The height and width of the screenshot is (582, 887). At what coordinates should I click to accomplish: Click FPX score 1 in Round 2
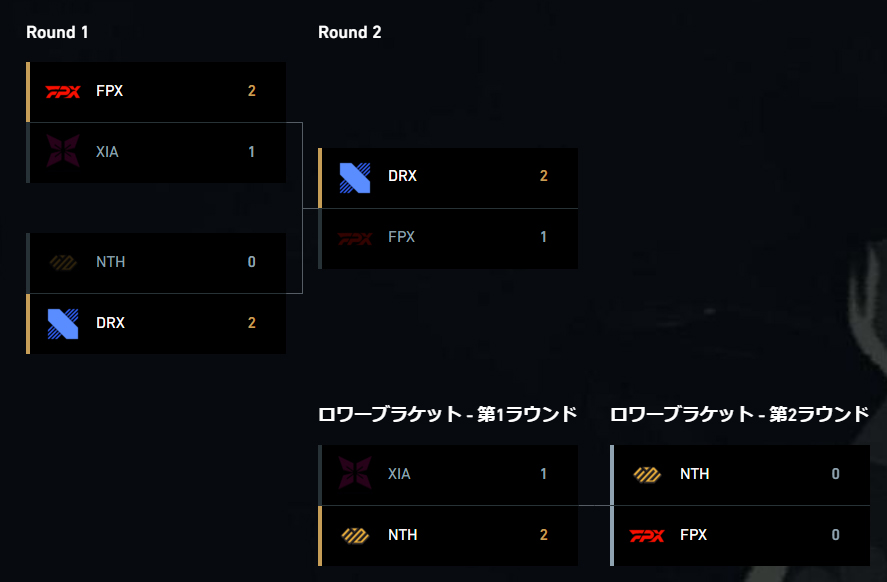[x=544, y=237]
